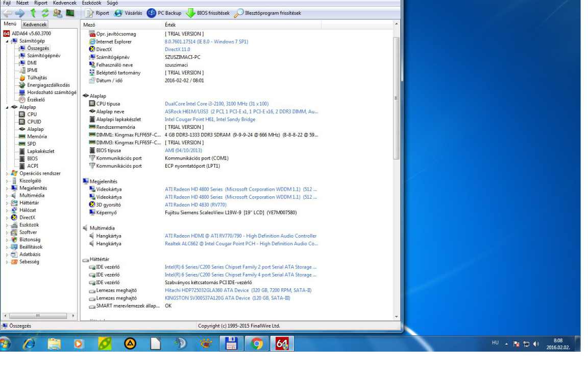Open the Riport menu in menu bar
Image resolution: width=588 pixels, height=368 pixels.
tap(41, 3)
